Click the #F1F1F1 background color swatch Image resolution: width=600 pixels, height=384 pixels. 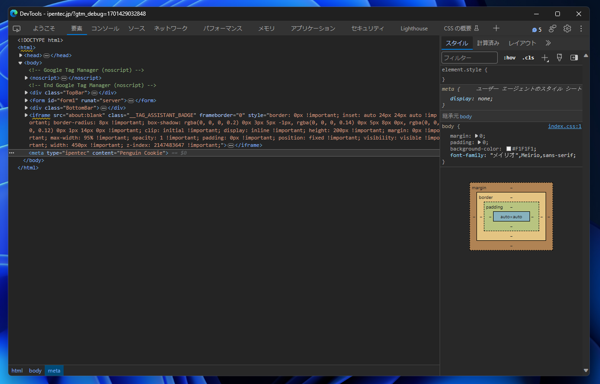coord(509,149)
